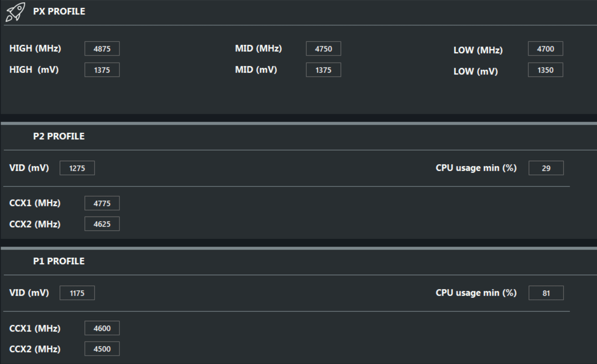Click P1 CCX1 (MHz) field showing 4600

click(x=102, y=328)
